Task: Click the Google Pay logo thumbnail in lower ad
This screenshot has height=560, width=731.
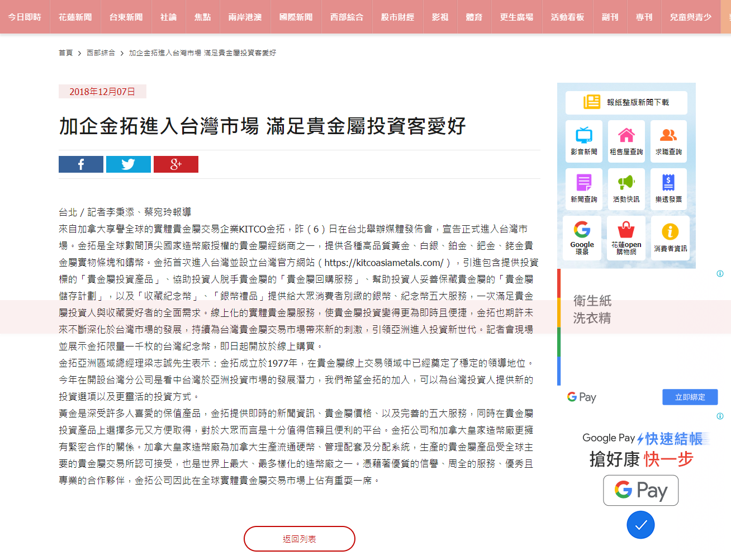Action: click(x=640, y=490)
